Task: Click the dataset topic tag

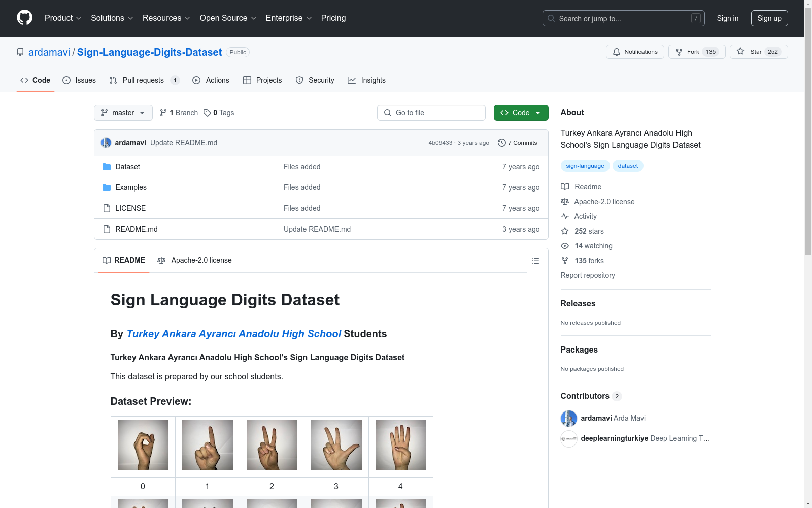Action: (628, 166)
